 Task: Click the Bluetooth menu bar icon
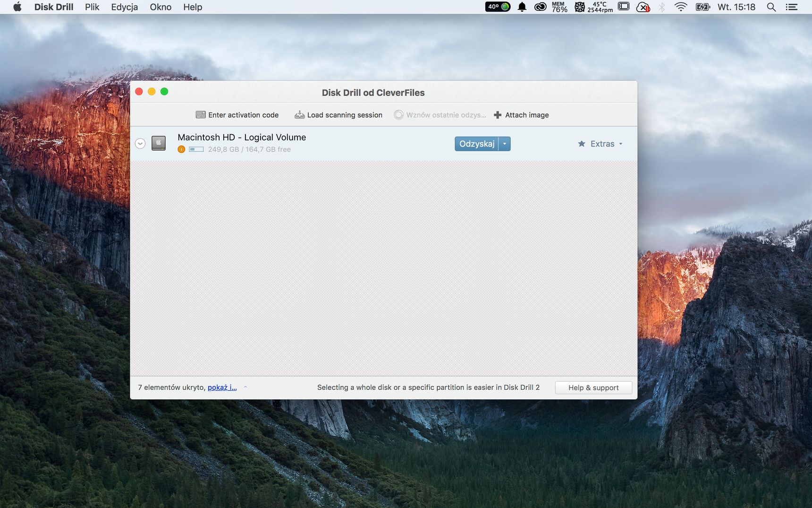point(662,7)
